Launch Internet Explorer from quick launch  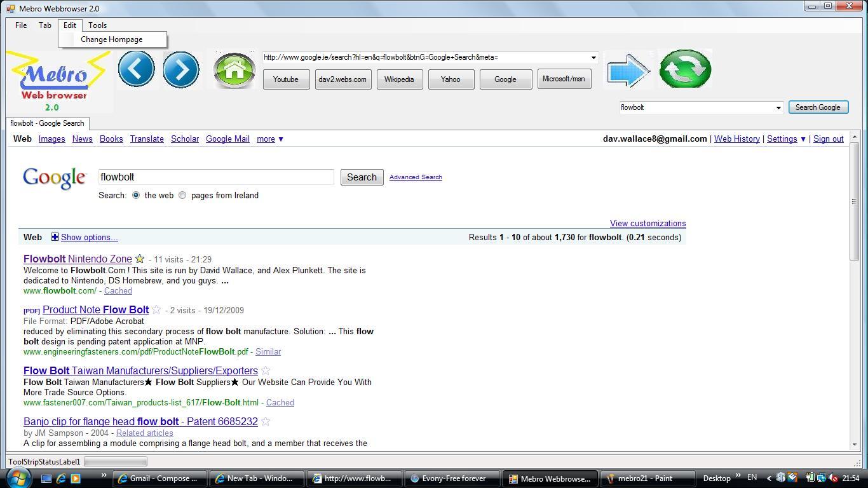[61, 478]
